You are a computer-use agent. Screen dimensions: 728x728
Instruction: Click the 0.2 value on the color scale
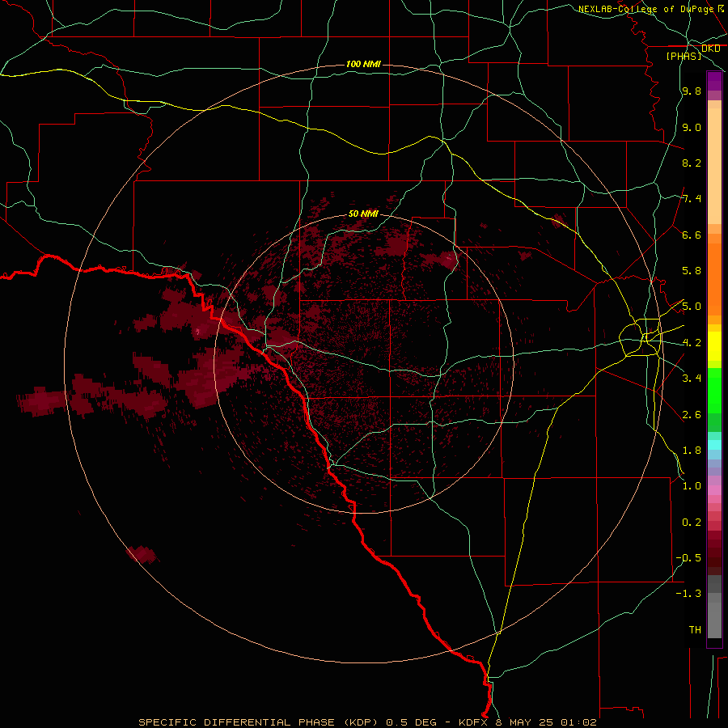tap(692, 523)
